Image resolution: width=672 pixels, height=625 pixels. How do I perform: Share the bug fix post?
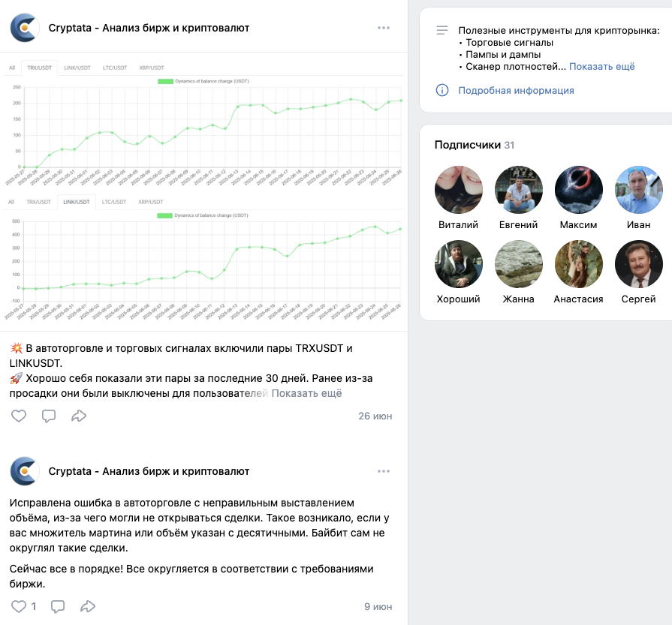click(x=86, y=606)
